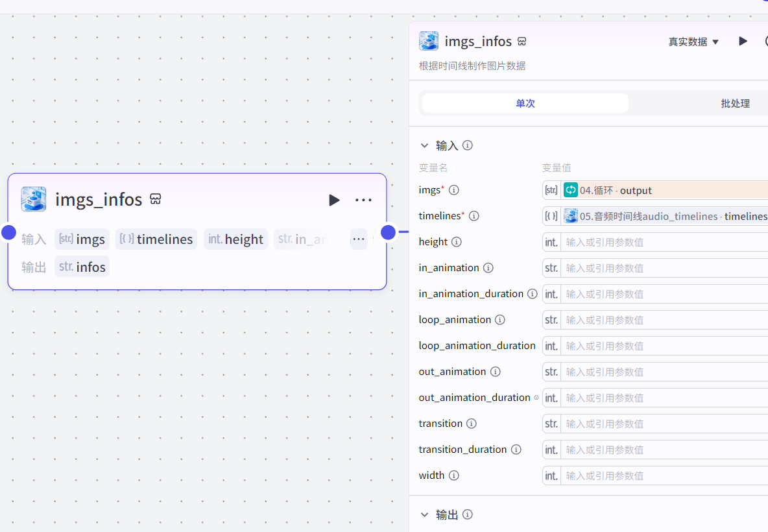This screenshot has width=768, height=532.
Task: Run the node from the panel header
Action: pos(743,41)
